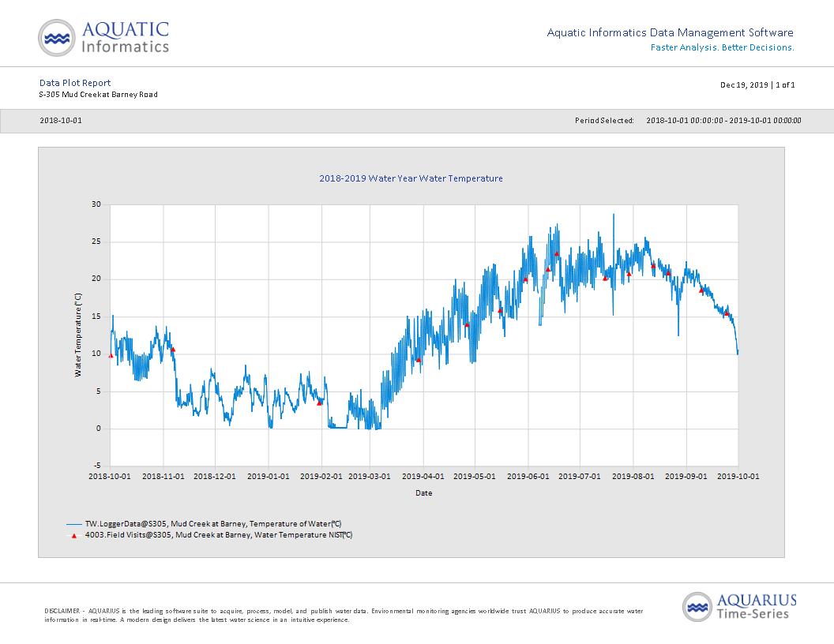Image resolution: width=834 pixels, height=644 pixels.
Task: Click the x-axis tick '2018-12-01'
Action: coord(215,477)
